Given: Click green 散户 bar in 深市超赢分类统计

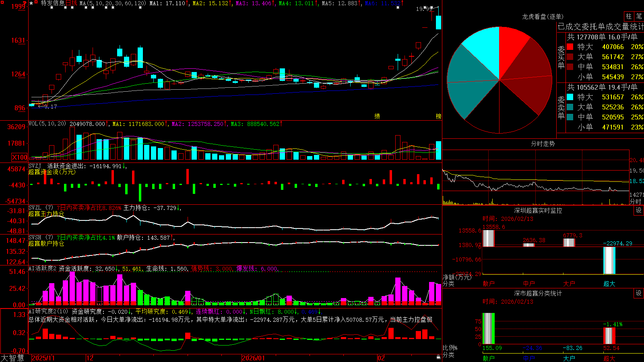Looking at the screenshot, I should 488,328.
